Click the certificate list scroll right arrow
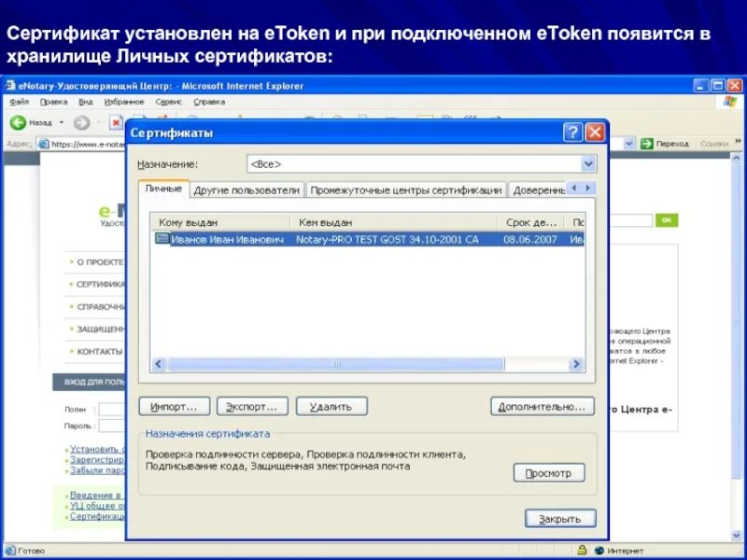This screenshot has width=747, height=560. [x=576, y=364]
